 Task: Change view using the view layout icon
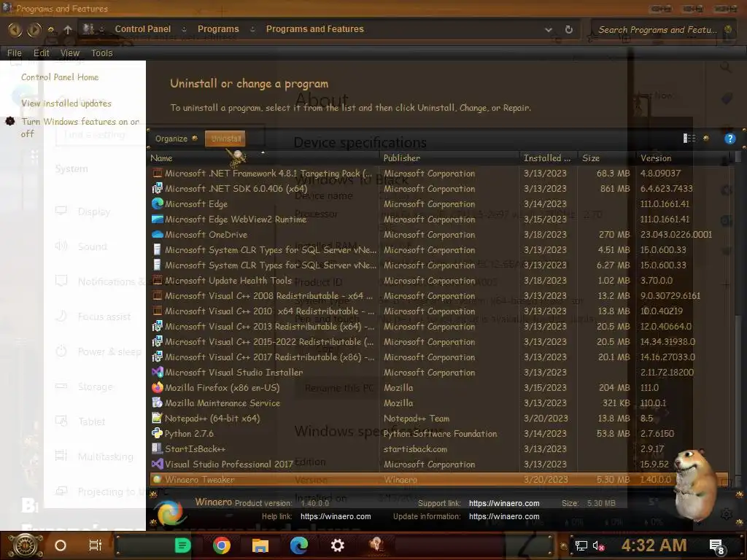[689, 138]
